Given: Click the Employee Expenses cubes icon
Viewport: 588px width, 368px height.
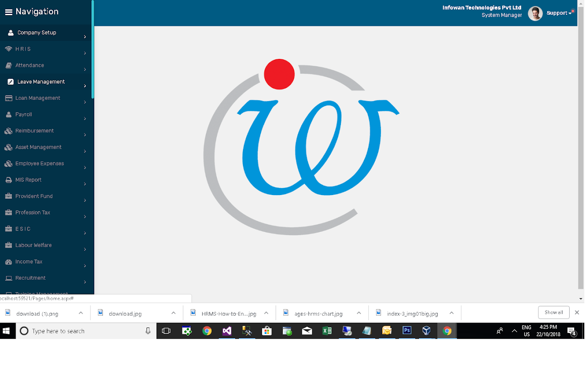Looking at the screenshot, I should (8, 163).
